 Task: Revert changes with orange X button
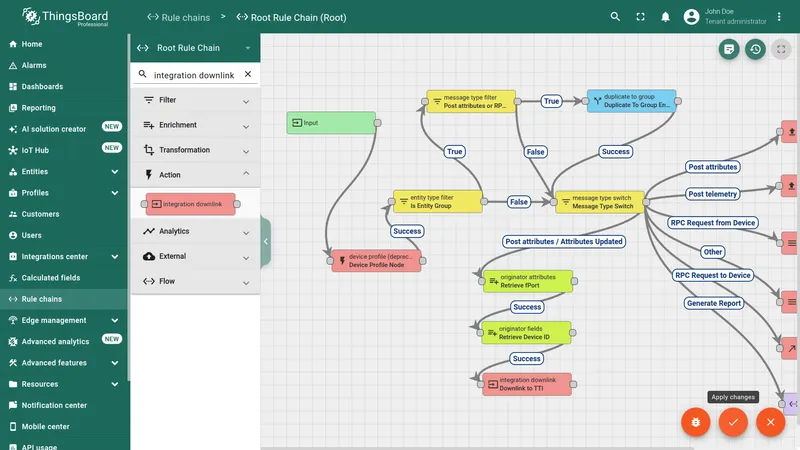[770, 422]
